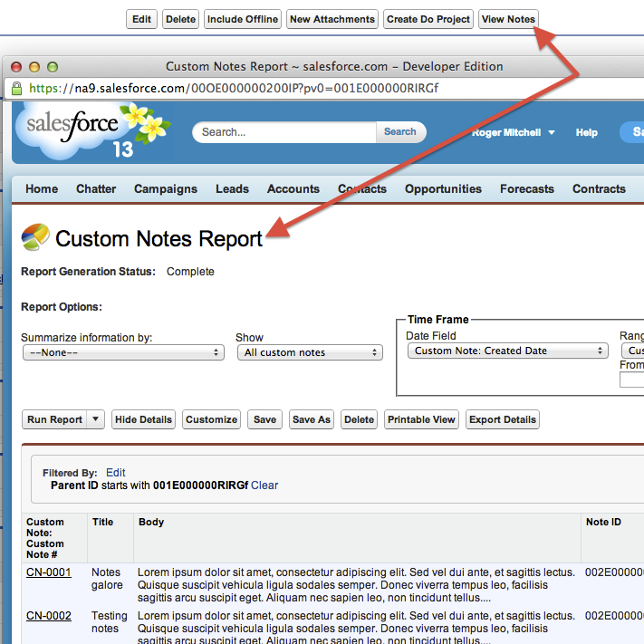
Task: Click the Hide Details button
Action: pos(143,419)
